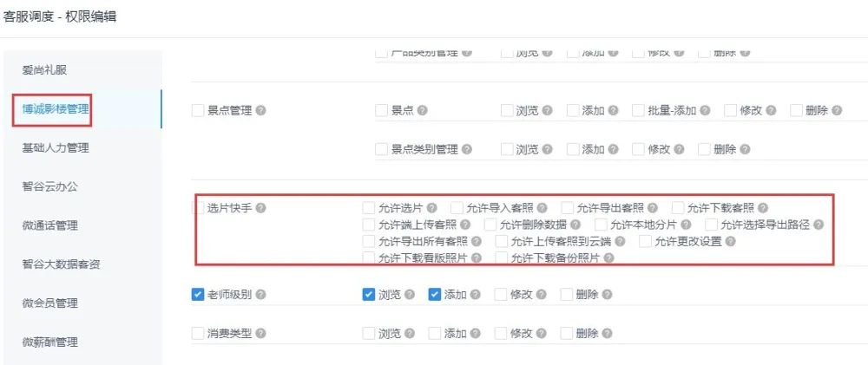The width and height of the screenshot is (868, 365).
Task: Check 允许上传客照到云端 permission
Action: tap(501, 241)
